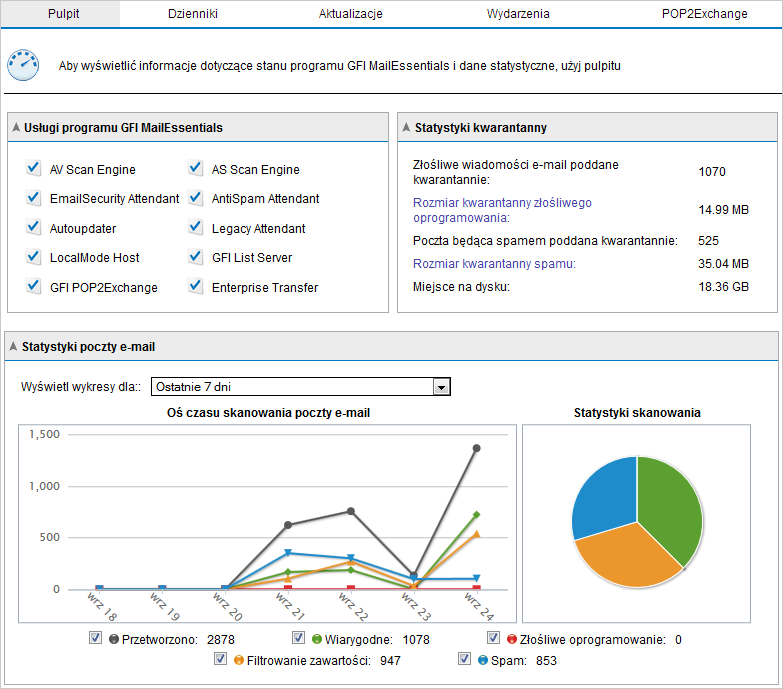Click the spam quarantine count 525
The height and width of the screenshot is (689, 783).
tap(708, 241)
